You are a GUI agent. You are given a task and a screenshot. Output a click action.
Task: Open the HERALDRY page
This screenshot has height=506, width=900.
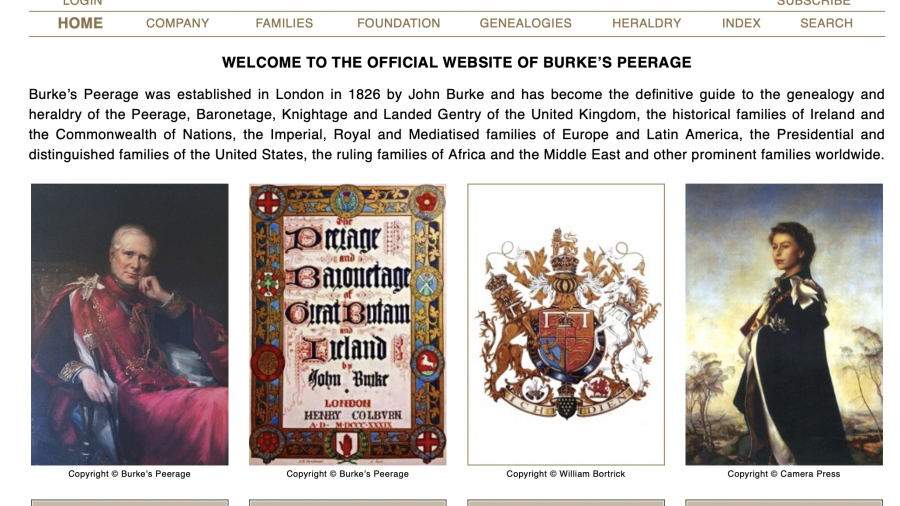[x=646, y=24]
